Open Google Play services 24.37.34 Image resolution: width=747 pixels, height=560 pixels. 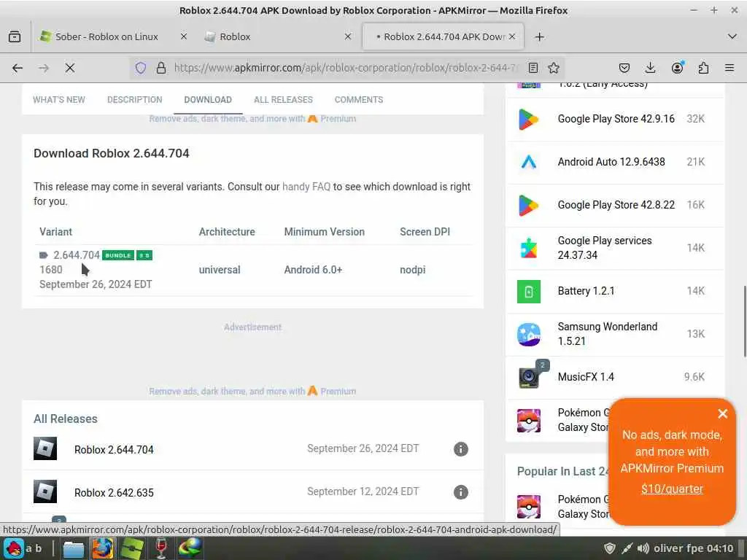pos(605,248)
